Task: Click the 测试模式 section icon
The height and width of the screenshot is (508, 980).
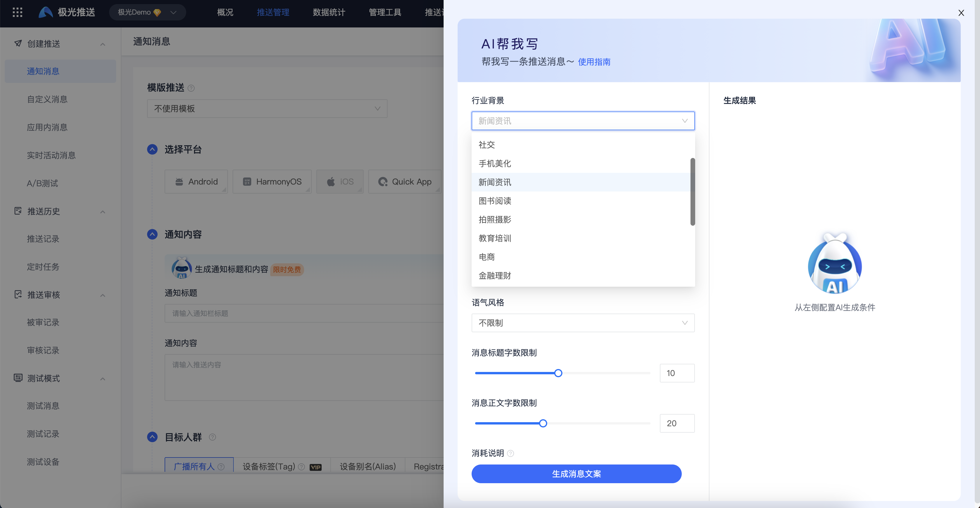Action: [x=18, y=378]
